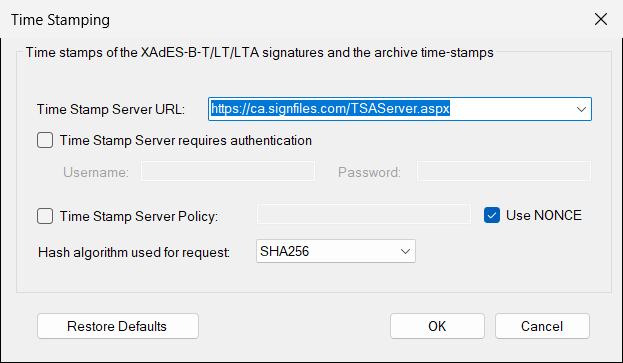The height and width of the screenshot is (363, 623).
Task: Confirm settings with the OK button
Action: click(x=437, y=326)
